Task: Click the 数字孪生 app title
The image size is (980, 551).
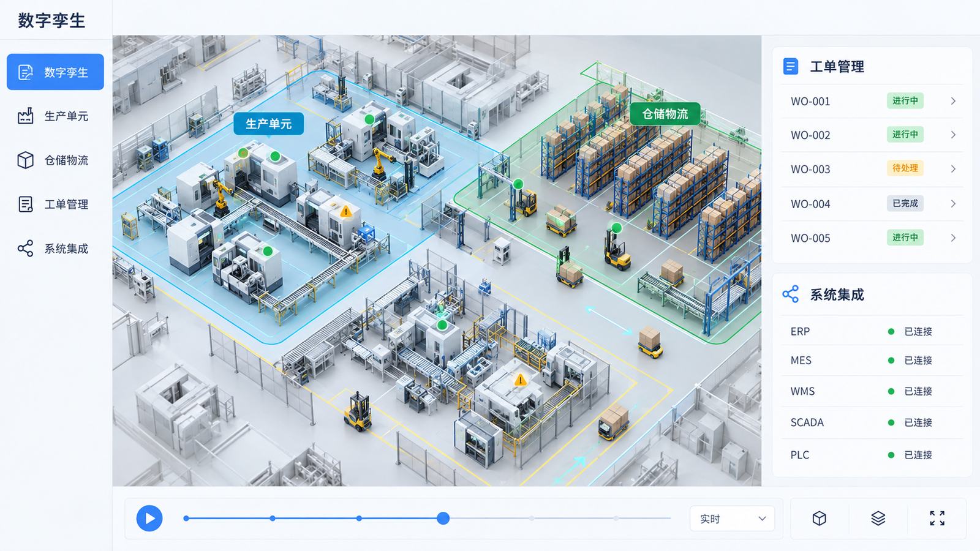Action: coord(51,20)
